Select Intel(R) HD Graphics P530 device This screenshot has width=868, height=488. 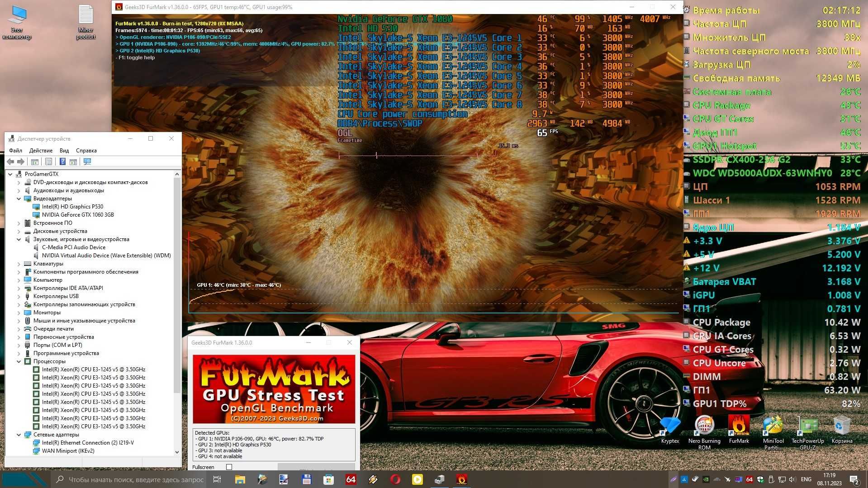[x=72, y=207]
